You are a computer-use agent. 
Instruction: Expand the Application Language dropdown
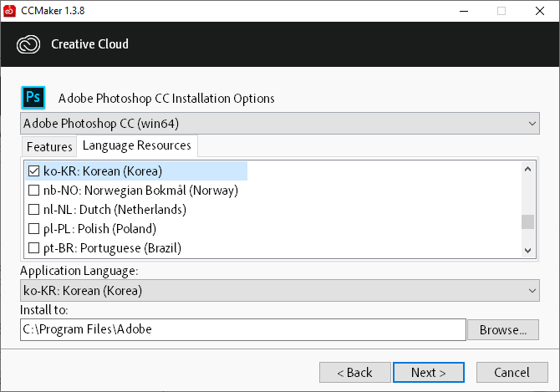[280, 291]
